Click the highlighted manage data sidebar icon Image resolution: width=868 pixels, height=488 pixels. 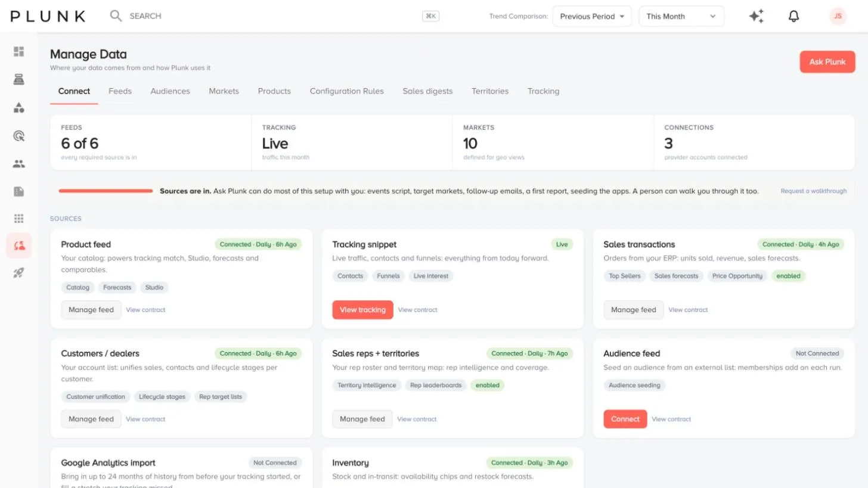pos(18,245)
